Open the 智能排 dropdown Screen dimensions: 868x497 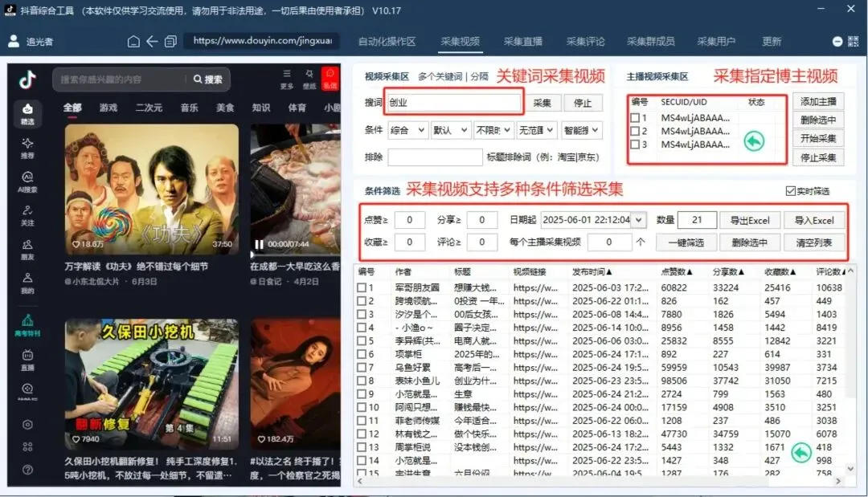click(x=581, y=130)
